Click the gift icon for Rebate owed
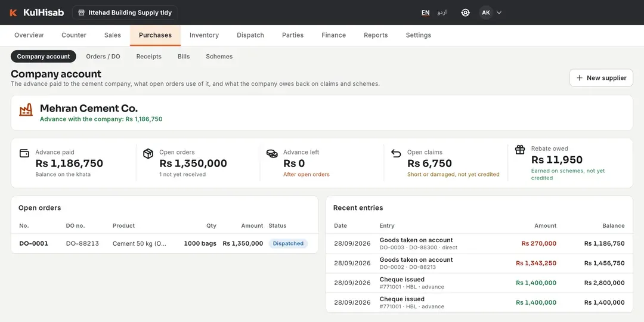This screenshot has height=322, width=644. 520,150
